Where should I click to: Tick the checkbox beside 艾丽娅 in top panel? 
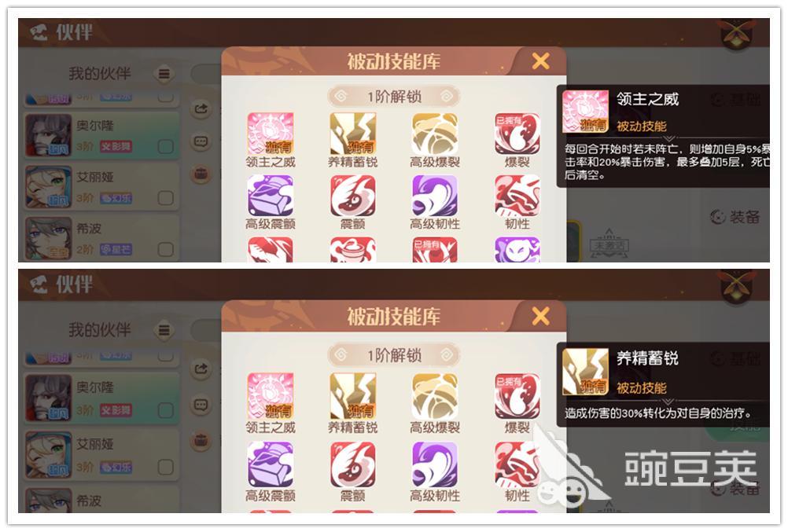click(x=165, y=198)
